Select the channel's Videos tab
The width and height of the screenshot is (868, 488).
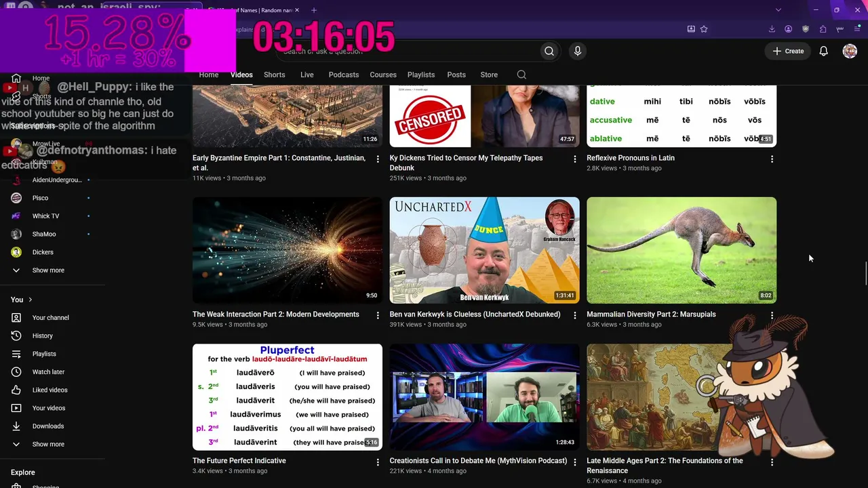point(241,75)
